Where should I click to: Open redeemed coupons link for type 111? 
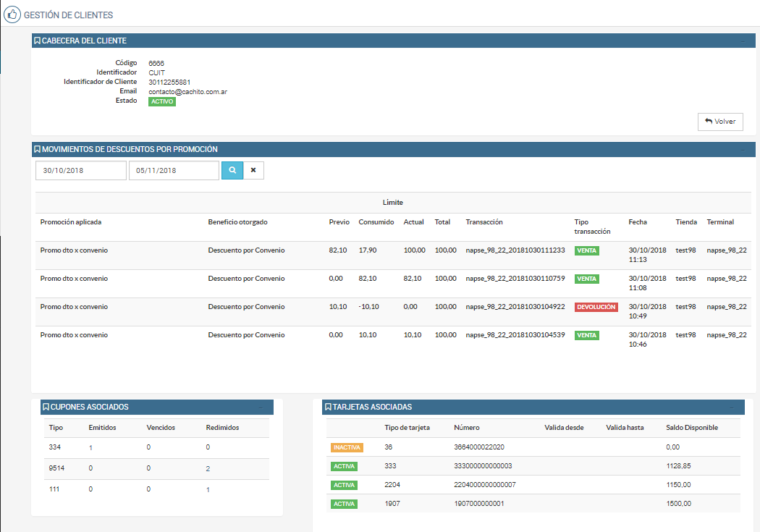208,490
